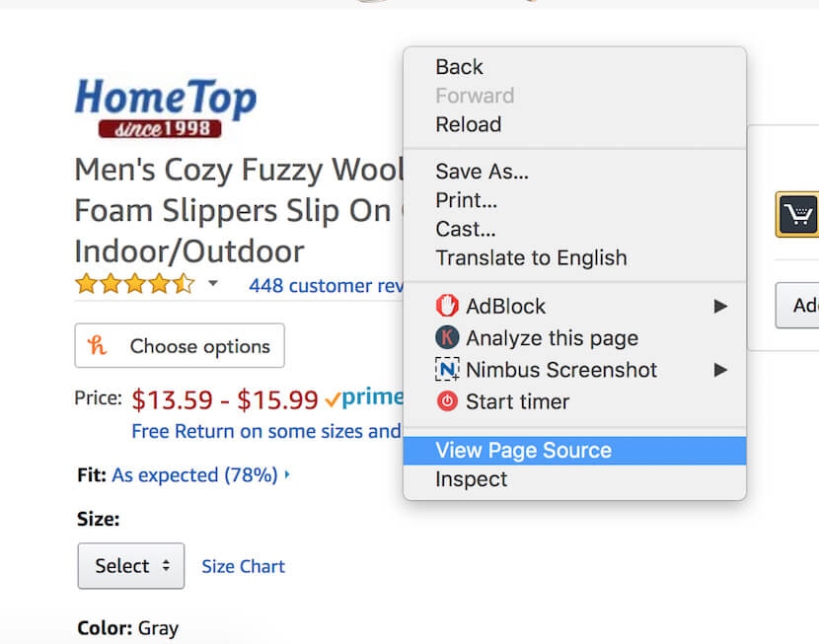Click the shopping cart icon button

[x=797, y=213]
